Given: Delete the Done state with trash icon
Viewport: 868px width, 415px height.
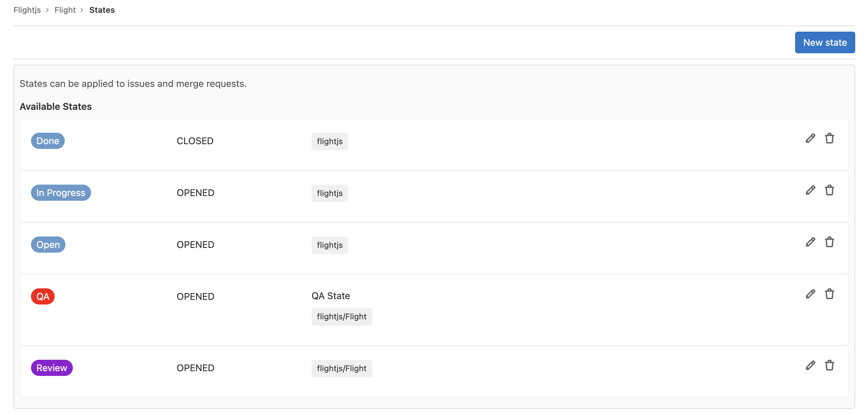Looking at the screenshot, I should (x=829, y=138).
